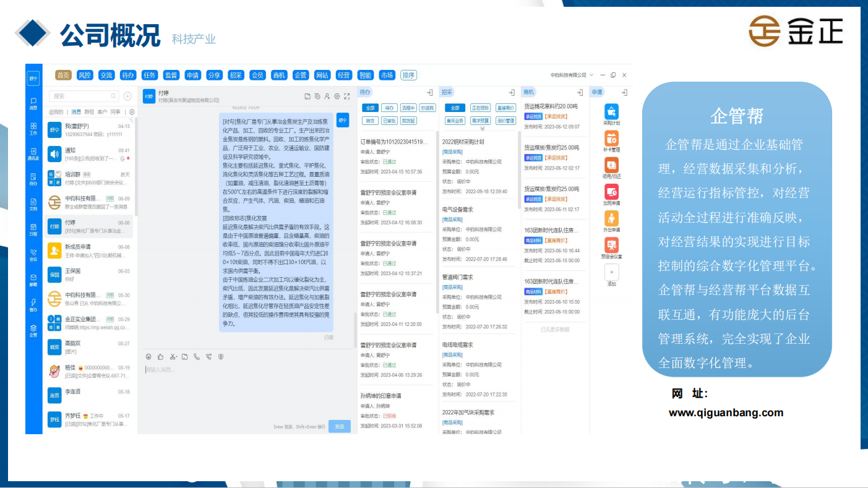This screenshot has height=488, width=868.
Task: Open emoji picker in chat input toolbar
Action: click(x=148, y=356)
